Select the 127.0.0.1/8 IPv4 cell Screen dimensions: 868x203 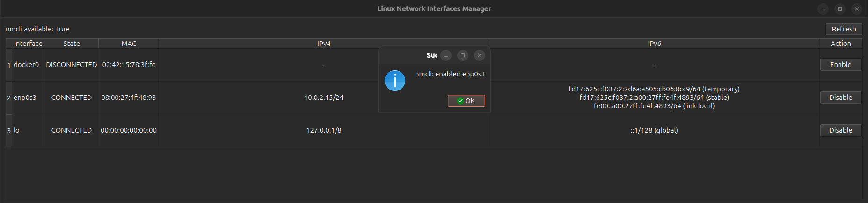click(x=323, y=130)
